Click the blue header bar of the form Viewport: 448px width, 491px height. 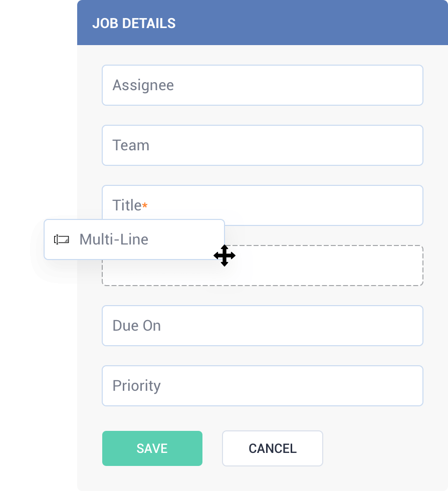coord(311,23)
